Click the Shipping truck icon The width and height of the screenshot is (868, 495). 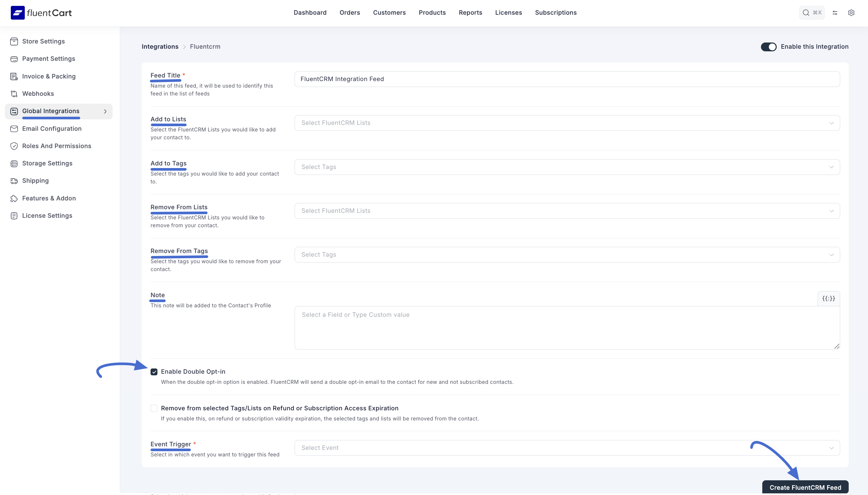click(x=14, y=181)
